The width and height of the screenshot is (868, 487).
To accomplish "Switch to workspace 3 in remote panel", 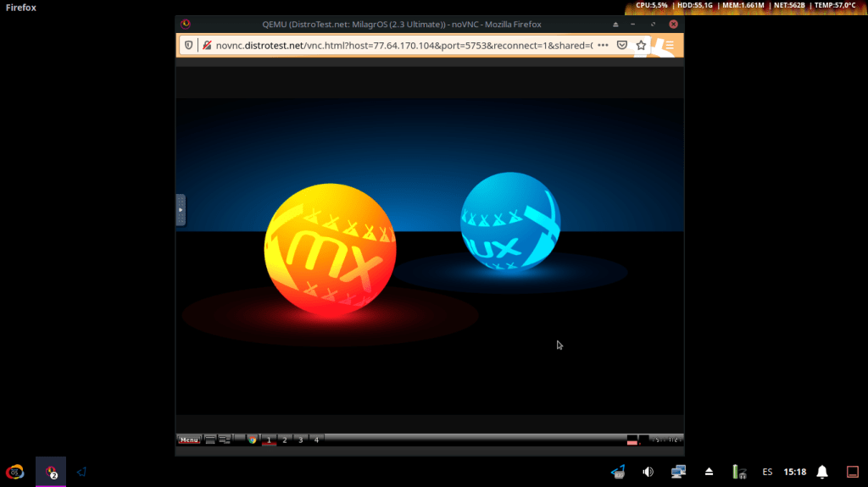I will pos(300,440).
